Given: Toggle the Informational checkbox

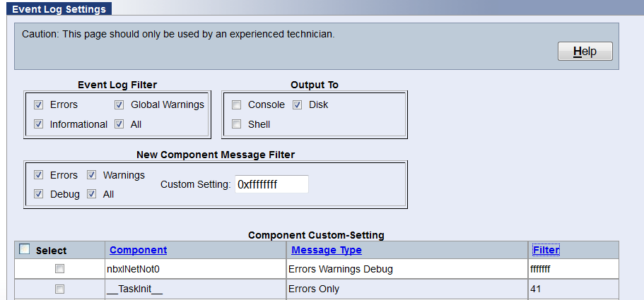Looking at the screenshot, I should click(x=39, y=124).
